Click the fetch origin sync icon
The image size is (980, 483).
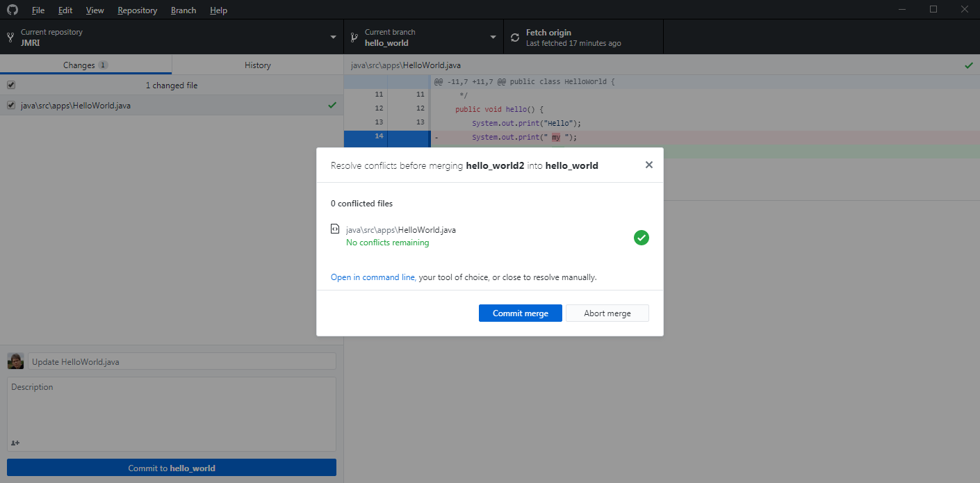coord(514,38)
